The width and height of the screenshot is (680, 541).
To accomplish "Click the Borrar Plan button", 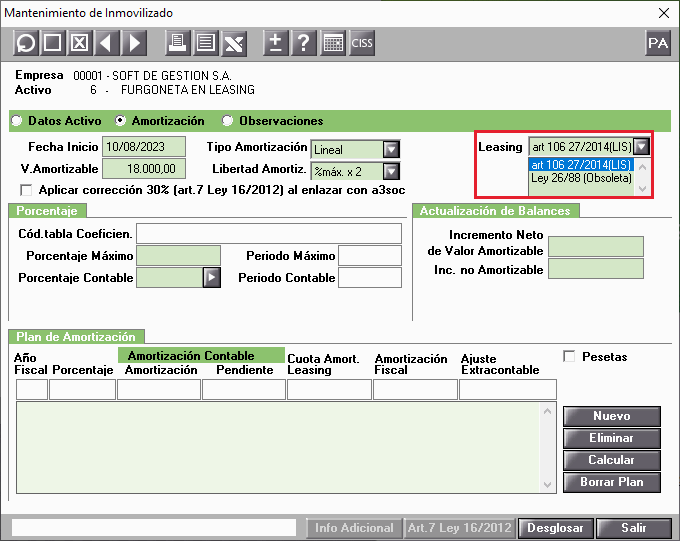I will click(612, 482).
